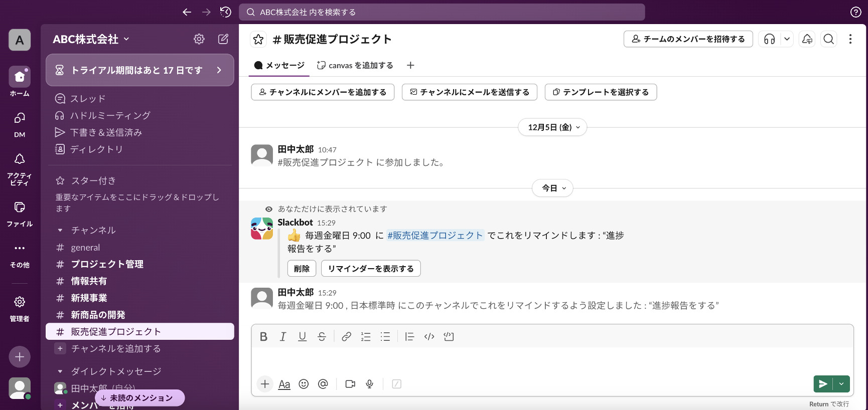Open workspace preferences gear next to ABC株式会社
The height and width of the screenshot is (410, 868).
click(199, 39)
